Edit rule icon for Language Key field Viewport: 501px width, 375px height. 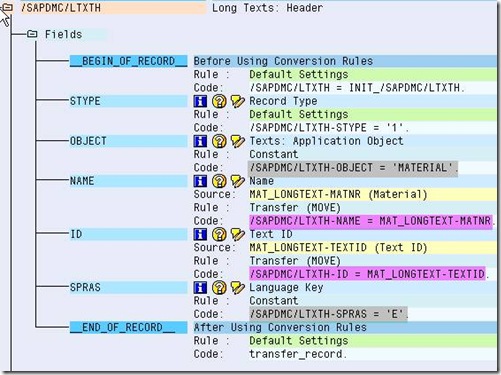click(237, 287)
